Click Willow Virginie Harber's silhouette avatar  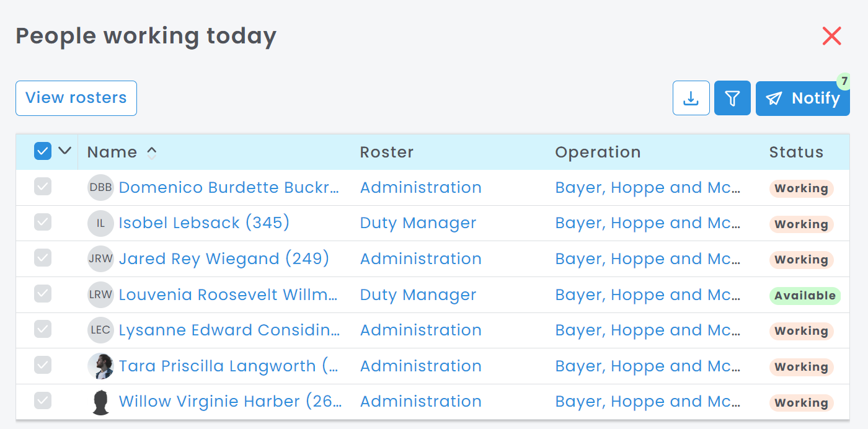coord(100,402)
